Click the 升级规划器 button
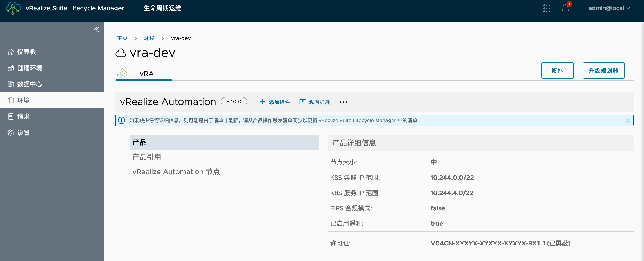Image resolution: width=644 pixels, height=261 pixels. 603,70
